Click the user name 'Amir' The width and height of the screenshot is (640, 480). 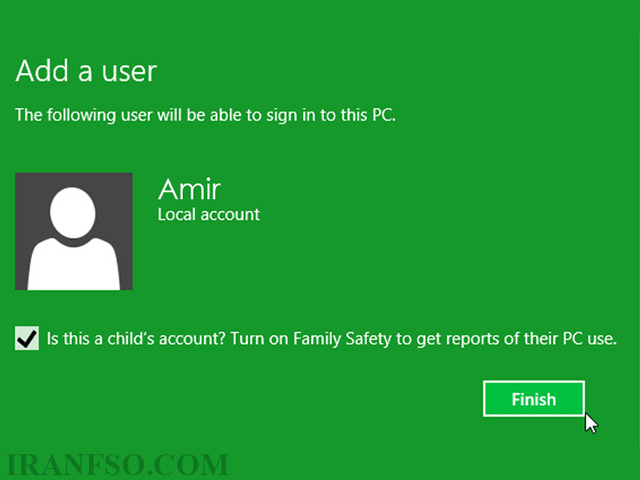coord(189,189)
